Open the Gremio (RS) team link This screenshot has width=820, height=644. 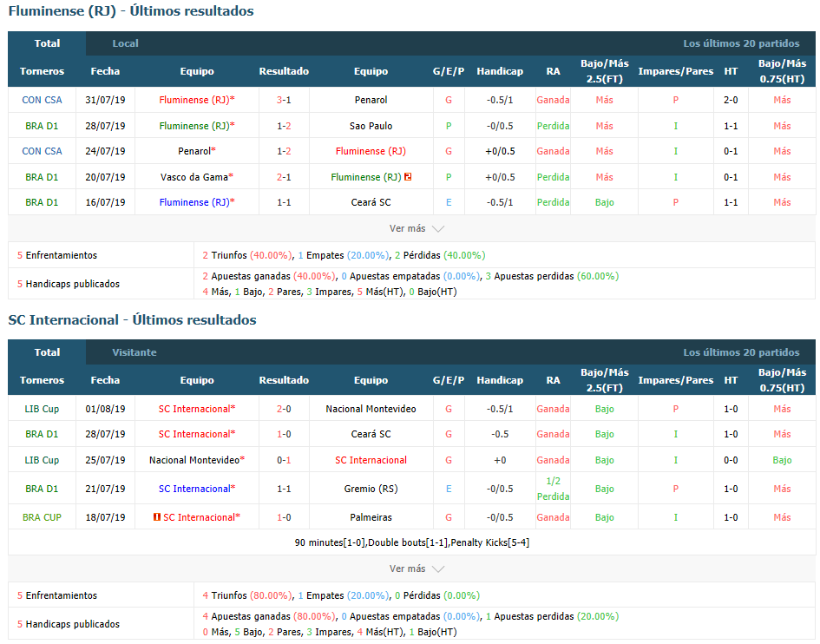click(x=371, y=489)
